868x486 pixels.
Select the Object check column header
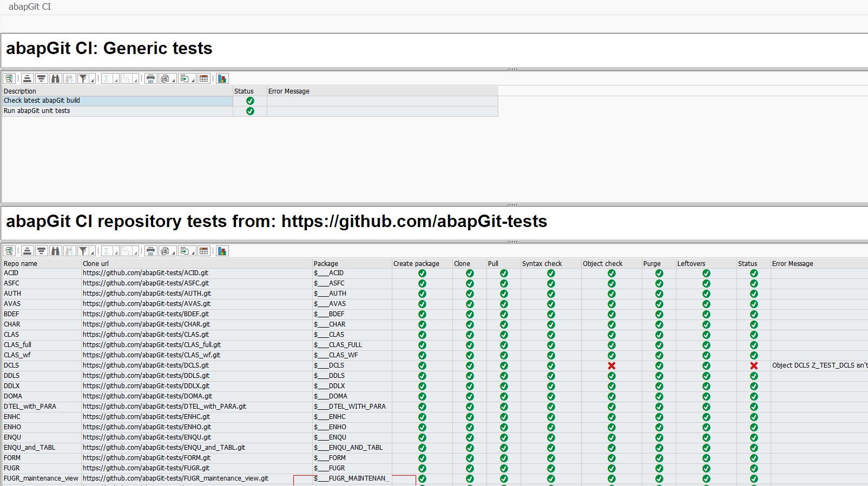611,264
